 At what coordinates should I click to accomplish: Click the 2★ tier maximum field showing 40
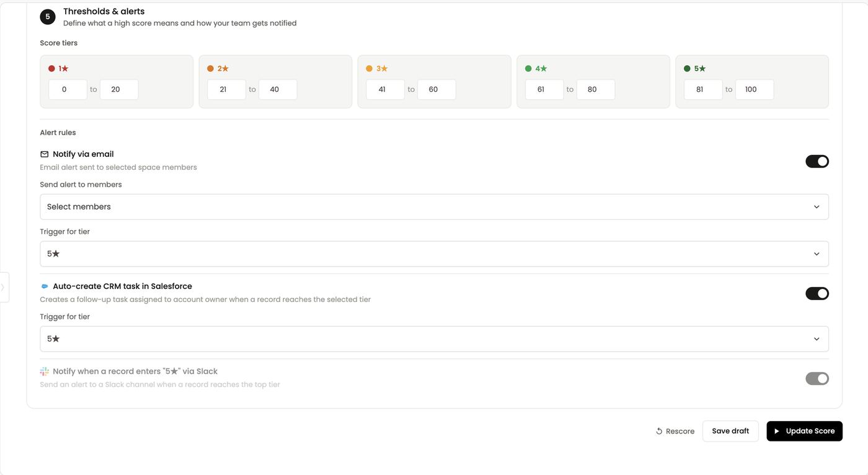[x=278, y=89]
